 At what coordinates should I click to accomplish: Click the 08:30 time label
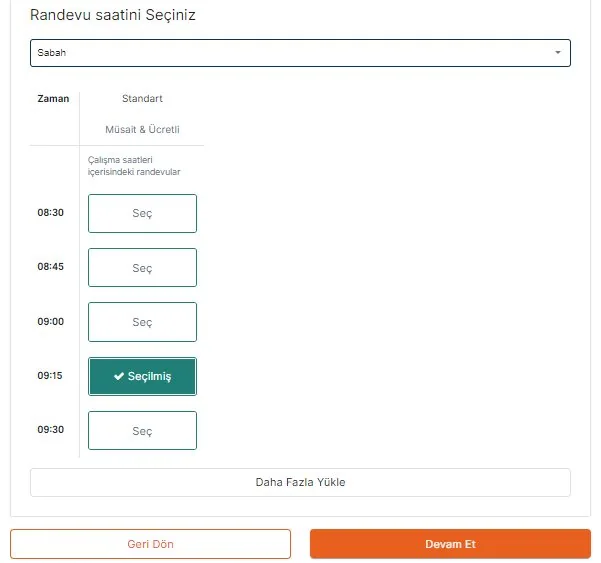pyautogui.click(x=51, y=213)
